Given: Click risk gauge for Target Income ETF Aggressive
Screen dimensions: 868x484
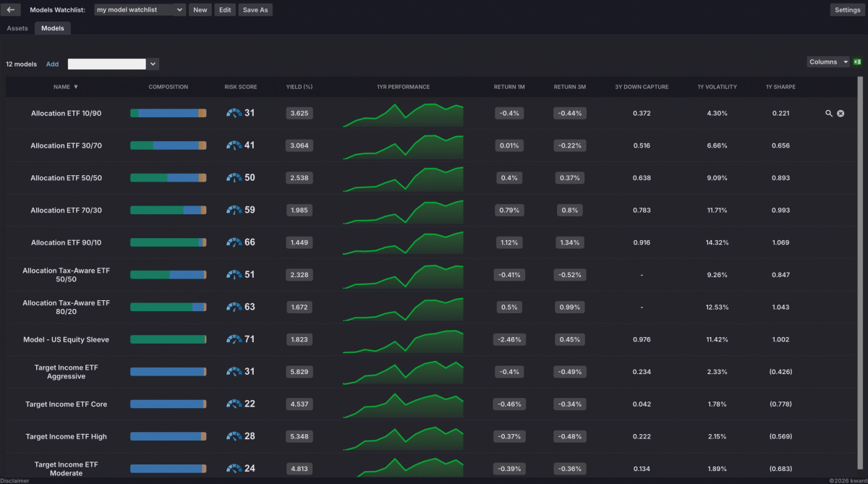Looking at the screenshot, I should 234,372.
